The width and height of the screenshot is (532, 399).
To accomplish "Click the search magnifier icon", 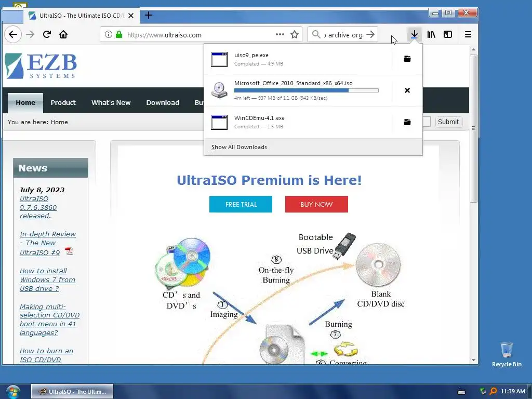I will pos(316,34).
